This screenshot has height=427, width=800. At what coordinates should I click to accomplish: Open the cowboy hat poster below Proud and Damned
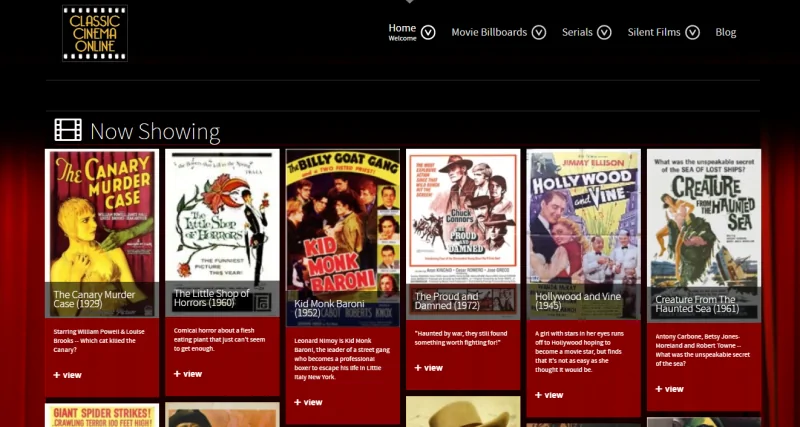(463, 412)
